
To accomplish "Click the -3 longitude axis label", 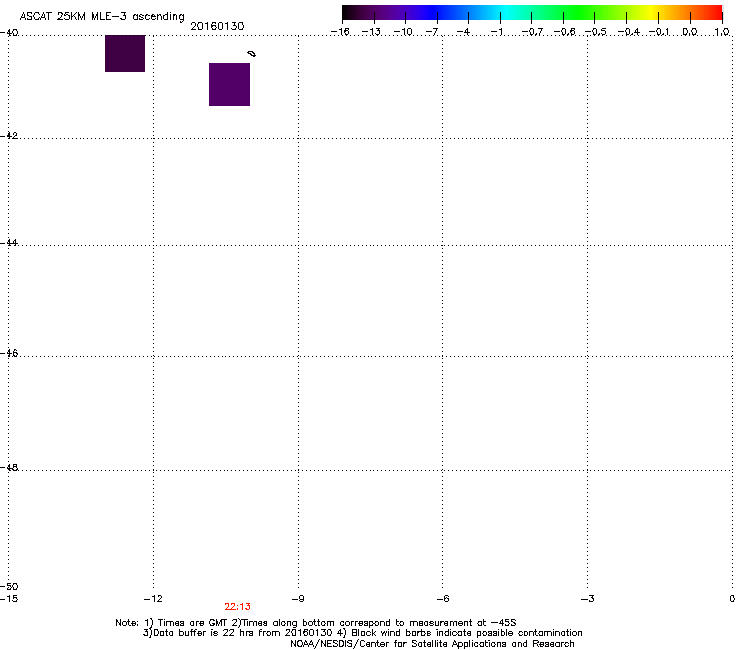I will pyautogui.click(x=588, y=599).
